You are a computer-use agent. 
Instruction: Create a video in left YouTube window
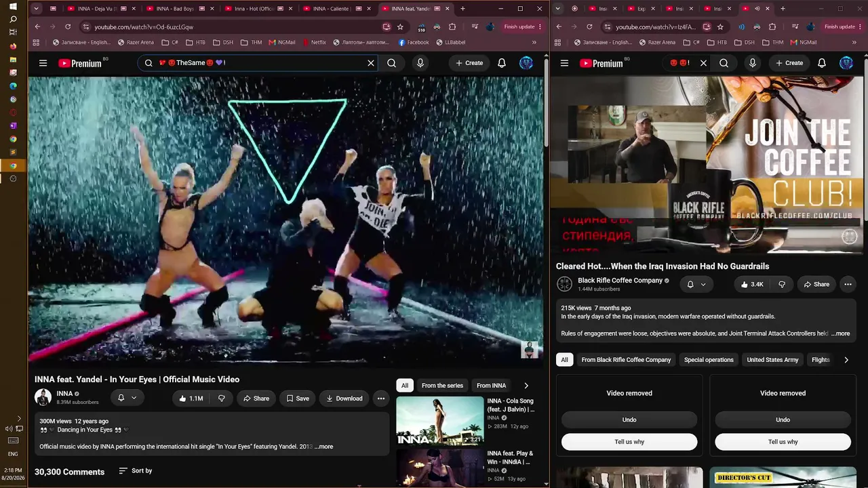[x=469, y=63]
